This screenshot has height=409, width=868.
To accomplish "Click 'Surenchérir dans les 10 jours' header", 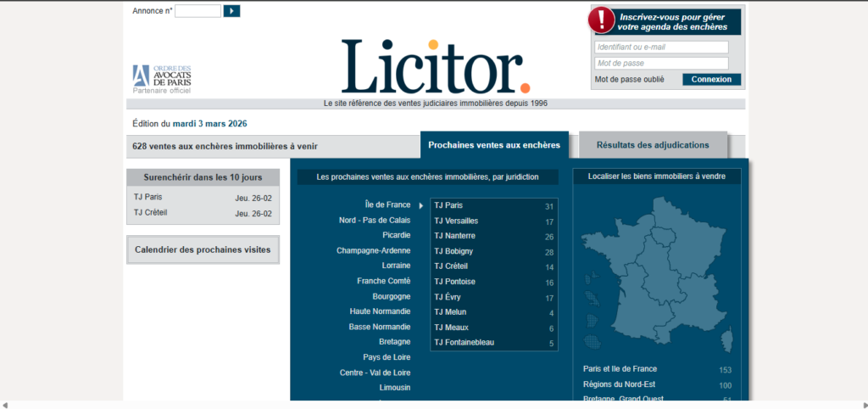I will click(203, 178).
